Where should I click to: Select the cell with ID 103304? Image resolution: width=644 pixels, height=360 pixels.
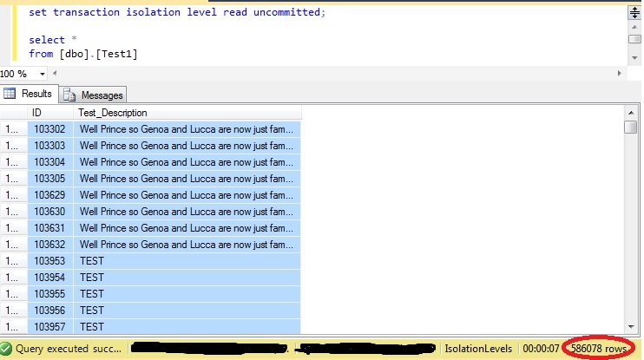point(50,162)
